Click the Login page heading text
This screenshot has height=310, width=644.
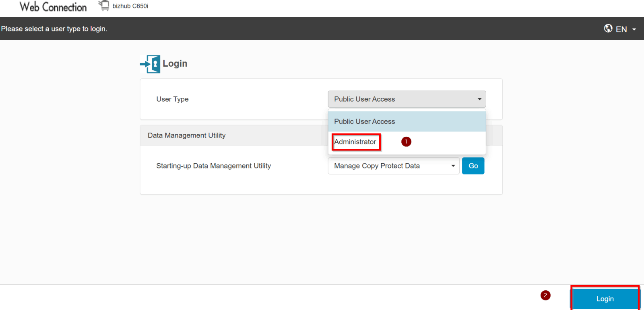tap(175, 64)
